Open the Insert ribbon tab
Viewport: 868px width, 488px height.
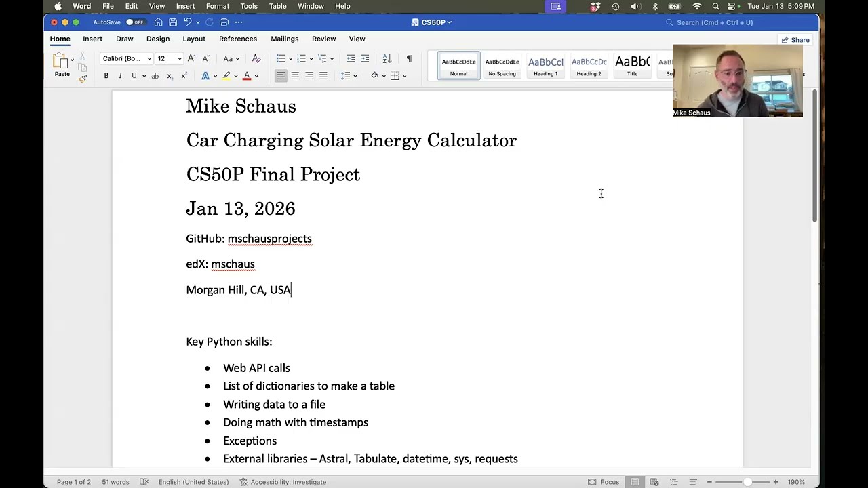pyautogui.click(x=92, y=39)
